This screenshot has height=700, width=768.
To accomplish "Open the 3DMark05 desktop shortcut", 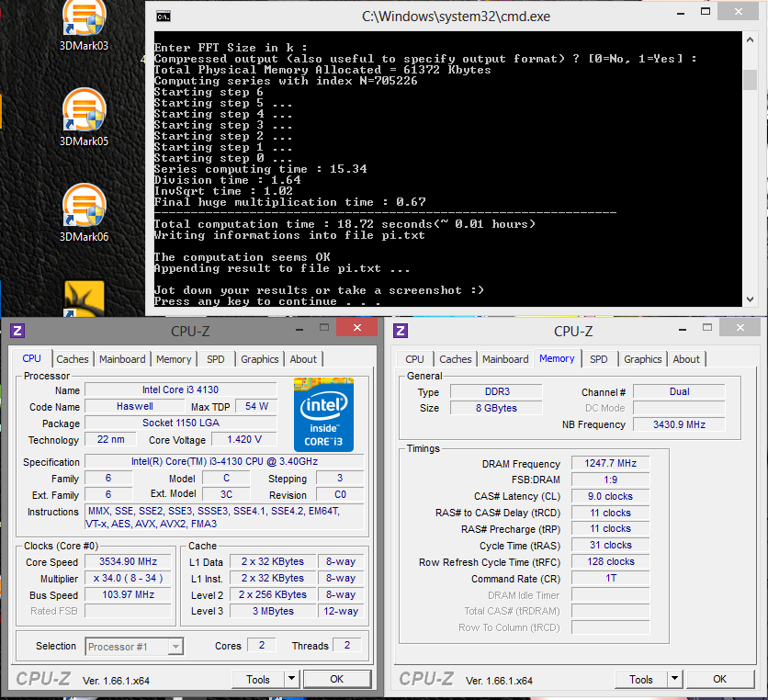I will point(84,118).
